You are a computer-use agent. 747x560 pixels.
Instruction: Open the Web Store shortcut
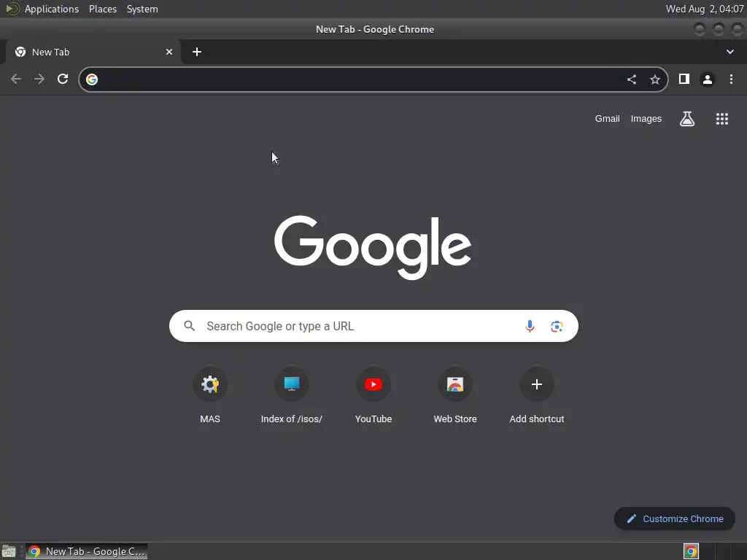tap(455, 395)
